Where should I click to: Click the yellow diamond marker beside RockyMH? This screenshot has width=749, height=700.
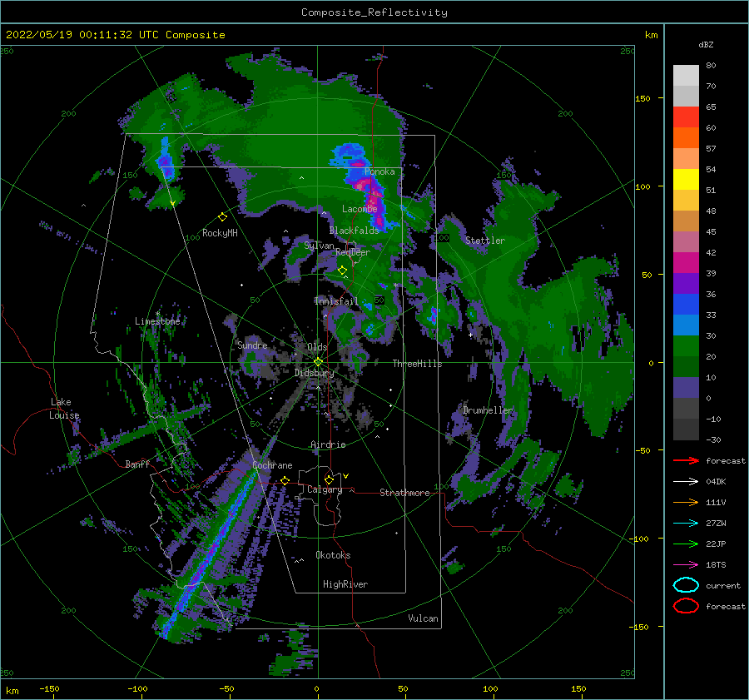click(x=222, y=217)
